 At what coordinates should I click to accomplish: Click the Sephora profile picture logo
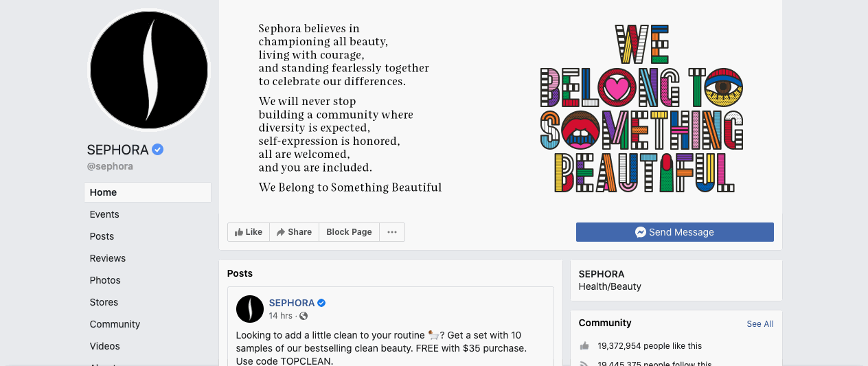[149, 69]
